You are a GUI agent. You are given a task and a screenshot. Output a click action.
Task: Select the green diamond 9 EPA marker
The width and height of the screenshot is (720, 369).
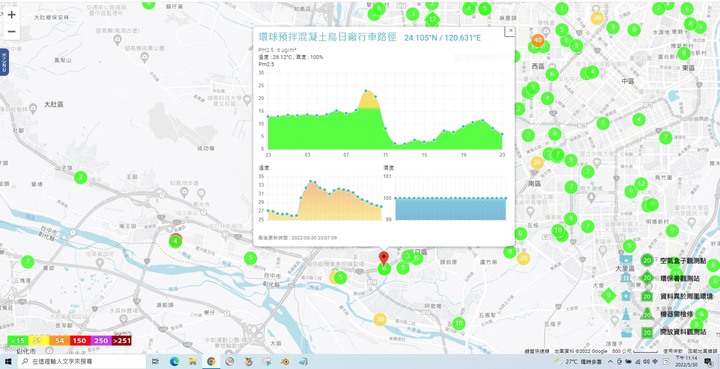608,295
